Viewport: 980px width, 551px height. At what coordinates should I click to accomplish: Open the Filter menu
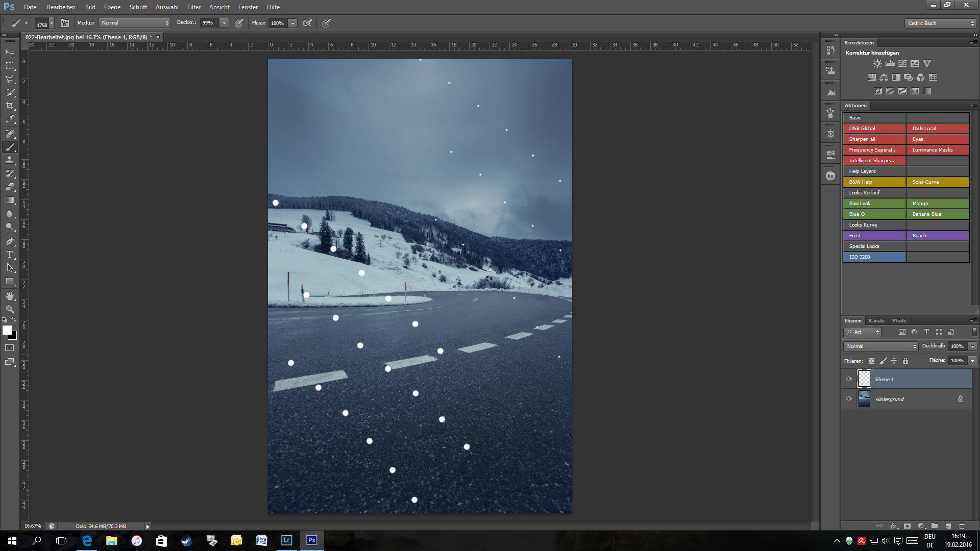(x=193, y=7)
